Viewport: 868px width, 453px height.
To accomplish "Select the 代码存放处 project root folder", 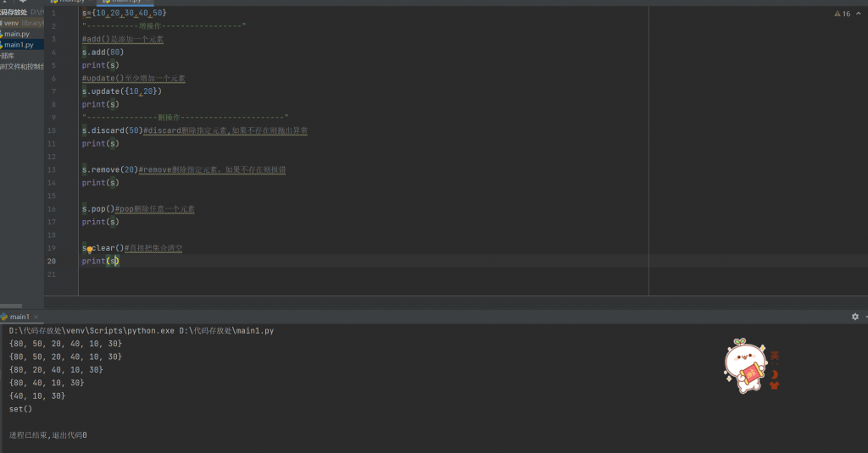I will click(13, 13).
